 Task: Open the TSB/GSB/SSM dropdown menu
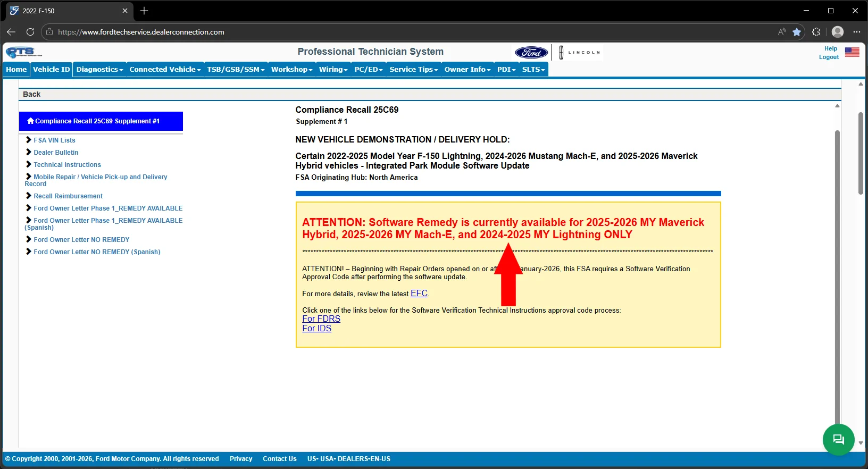tap(236, 70)
